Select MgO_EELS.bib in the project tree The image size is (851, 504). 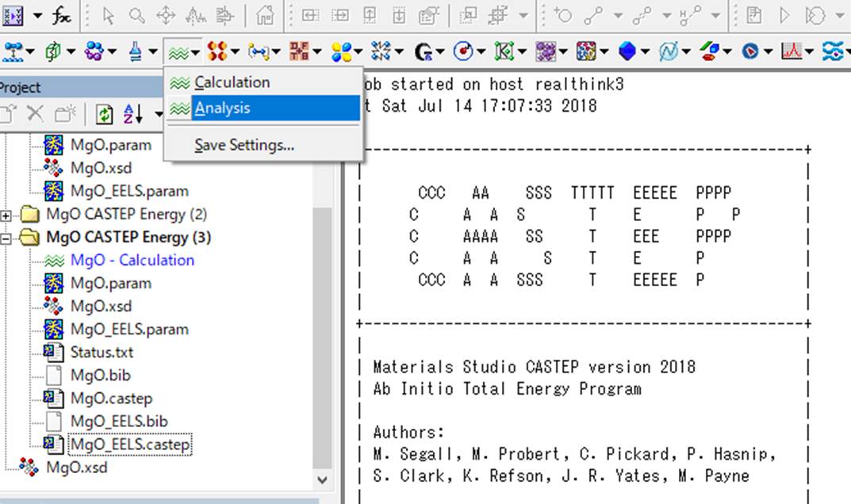click(x=119, y=422)
